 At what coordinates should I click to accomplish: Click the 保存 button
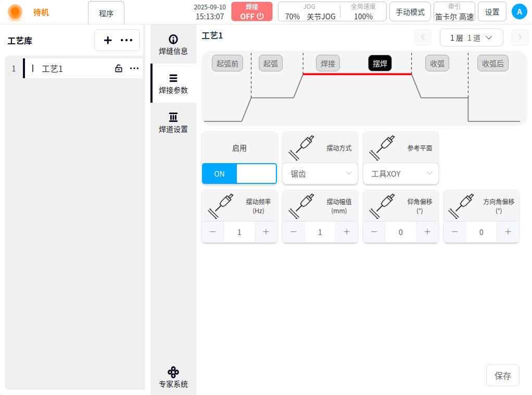tap(502, 375)
